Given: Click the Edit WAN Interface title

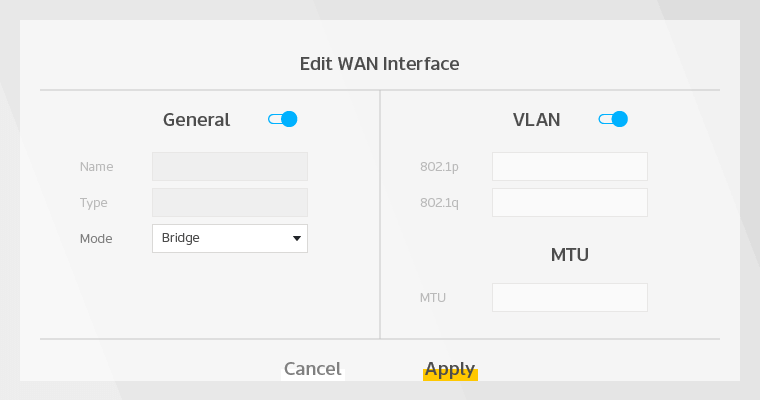Looking at the screenshot, I should pos(380,64).
